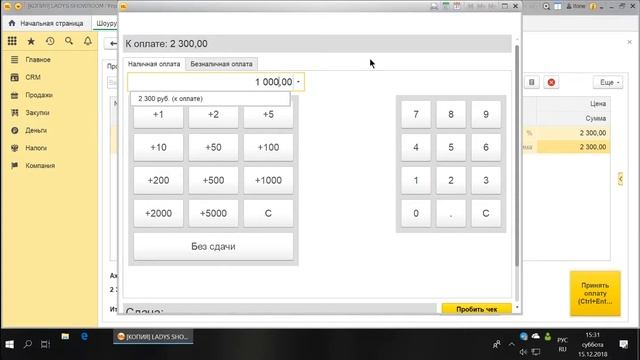Clear amount with C beside +5000
This screenshot has width=640, height=360.
268,213
